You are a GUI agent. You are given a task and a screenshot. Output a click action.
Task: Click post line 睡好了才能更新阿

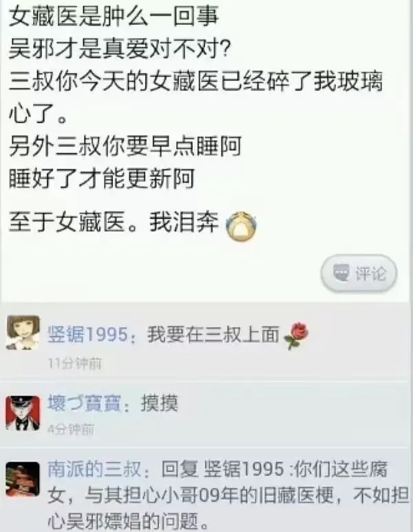click(102, 178)
